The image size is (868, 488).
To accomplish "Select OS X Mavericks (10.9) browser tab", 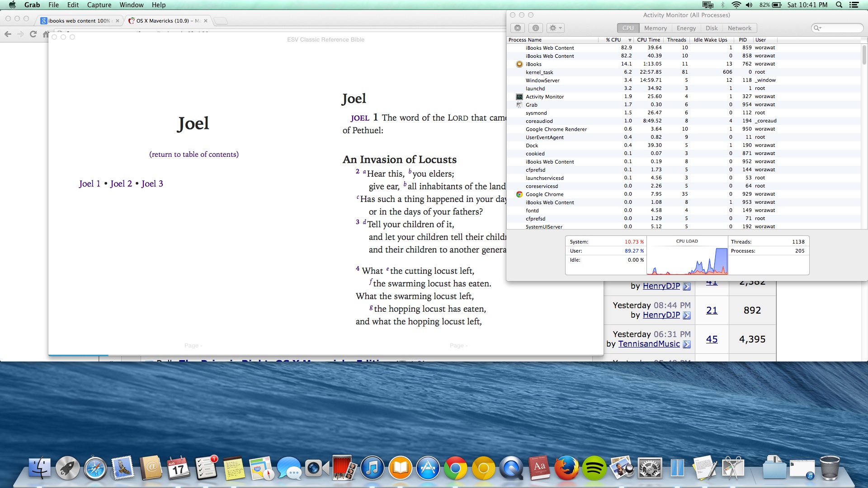I will [168, 21].
